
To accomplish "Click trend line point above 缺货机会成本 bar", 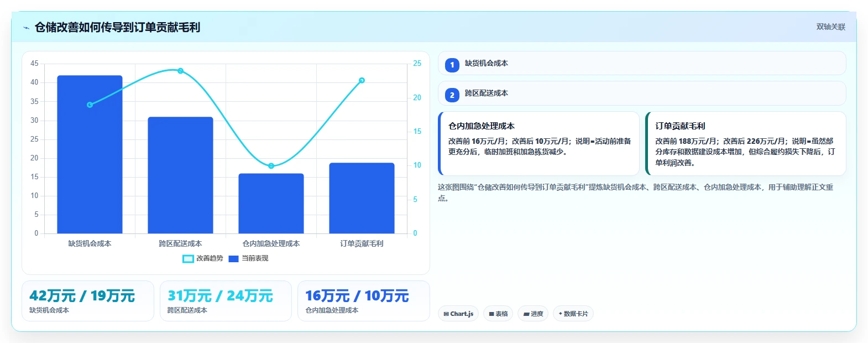I will [x=90, y=105].
